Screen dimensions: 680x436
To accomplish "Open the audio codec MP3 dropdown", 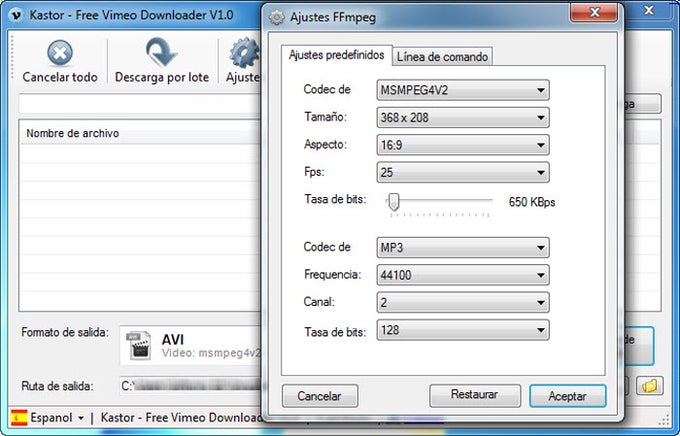I will pos(463,248).
